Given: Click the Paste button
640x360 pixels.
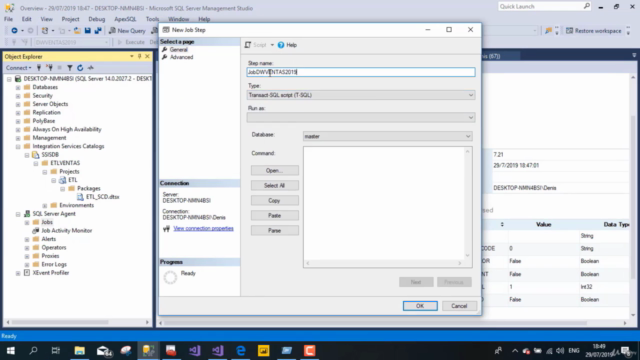Looking at the screenshot, I should pos(274,216).
